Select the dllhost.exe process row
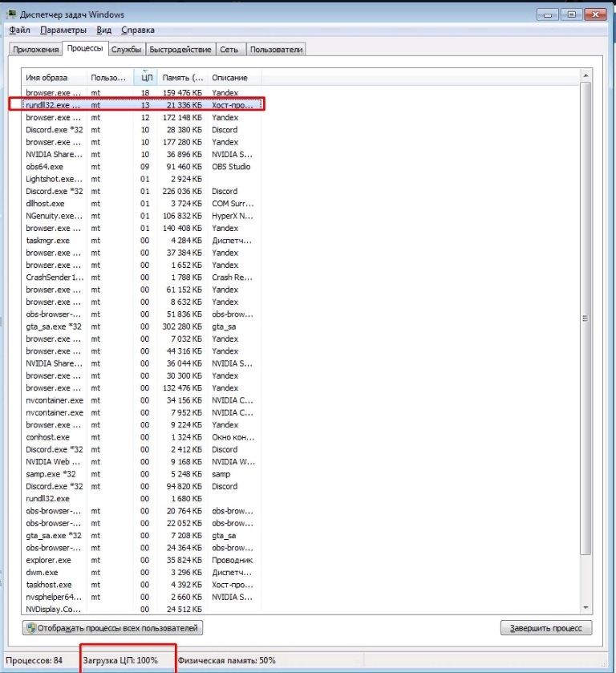The height and width of the screenshot is (673, 616). coord(142,204)
